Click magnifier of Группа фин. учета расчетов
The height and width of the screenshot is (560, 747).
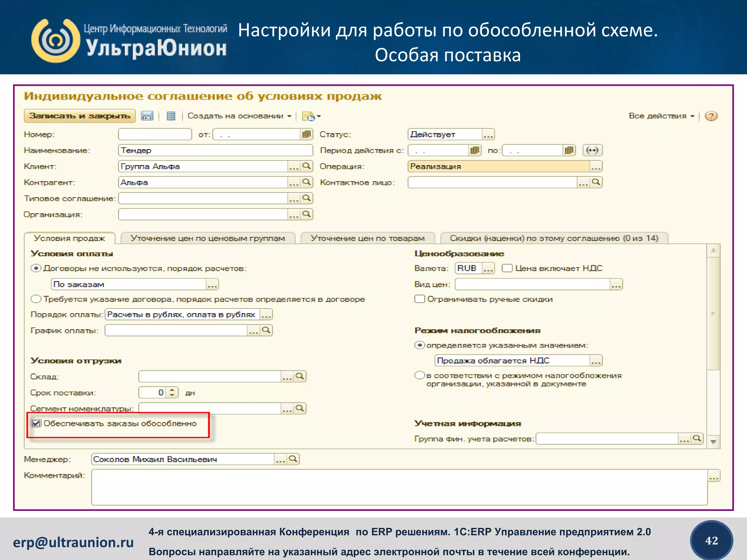[697, 439]
